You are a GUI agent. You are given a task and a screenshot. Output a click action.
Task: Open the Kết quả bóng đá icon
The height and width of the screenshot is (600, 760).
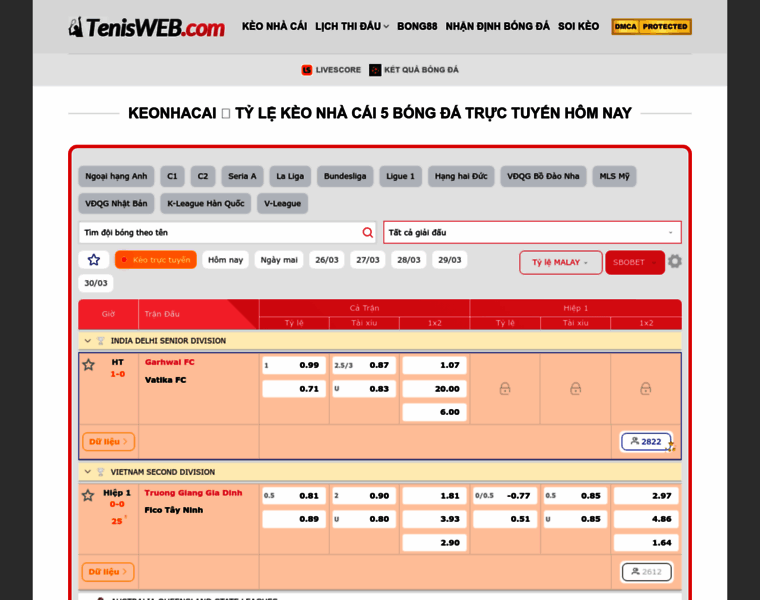375,70
